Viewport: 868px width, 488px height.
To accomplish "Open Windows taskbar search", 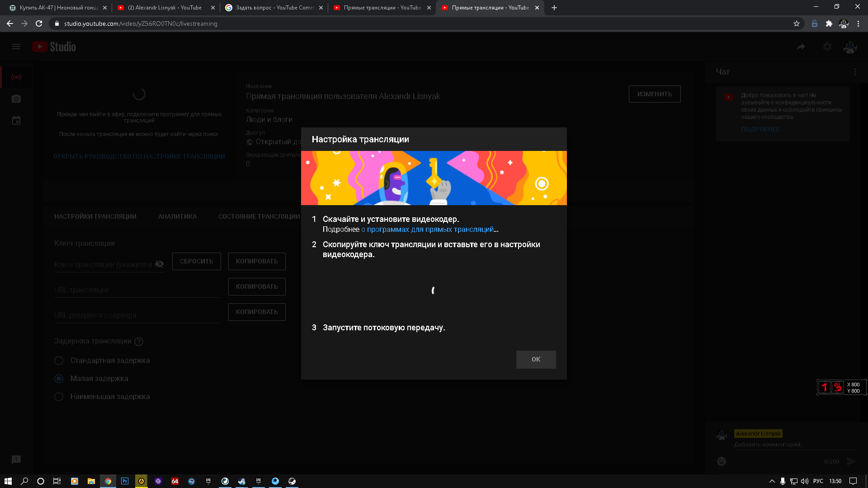I will pyautogui.click(x=24, y=481).
